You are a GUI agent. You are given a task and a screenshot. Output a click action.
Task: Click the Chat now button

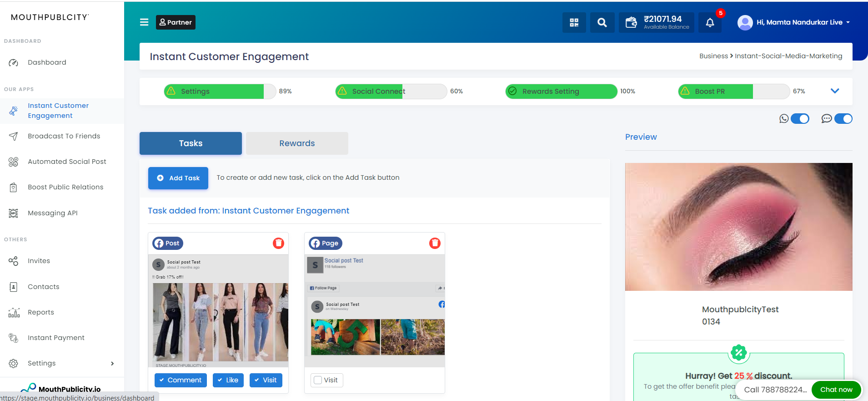coord(836,390)
